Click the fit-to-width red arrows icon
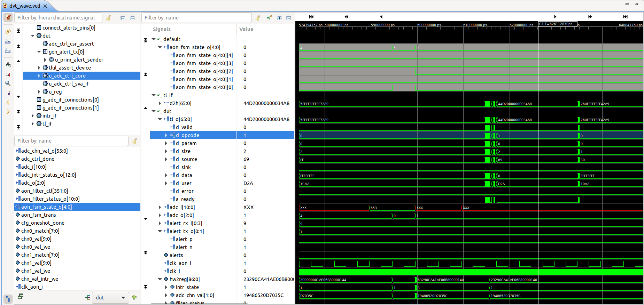The width and height of the screenshot is (644, 305). [8, 74]
